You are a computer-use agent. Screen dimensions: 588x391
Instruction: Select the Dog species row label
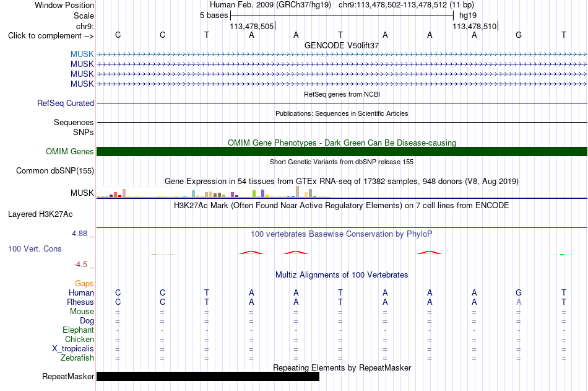87,321
